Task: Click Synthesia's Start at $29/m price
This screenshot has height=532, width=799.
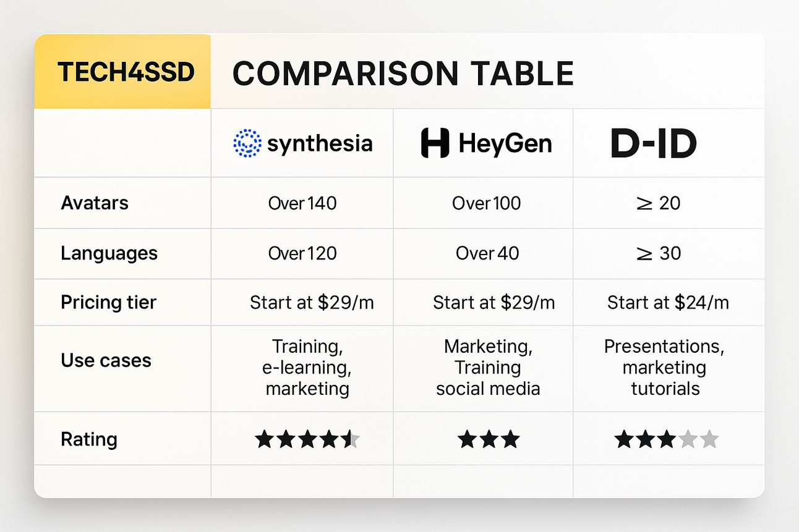Action: (x=312, y=302)
